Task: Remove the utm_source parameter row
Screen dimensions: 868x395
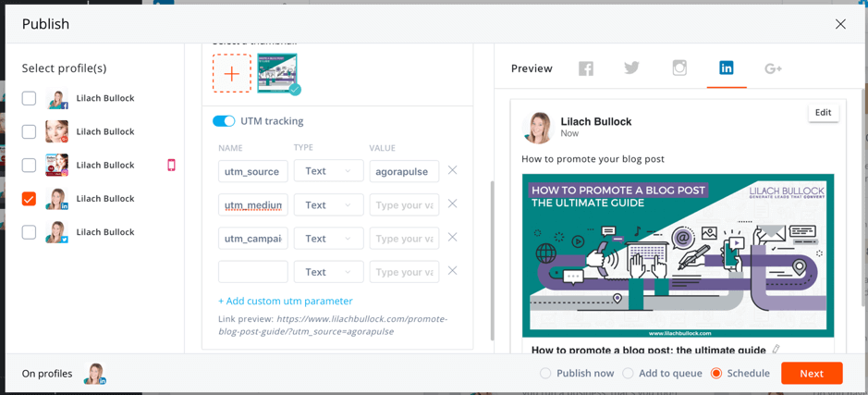Action: 452,170
